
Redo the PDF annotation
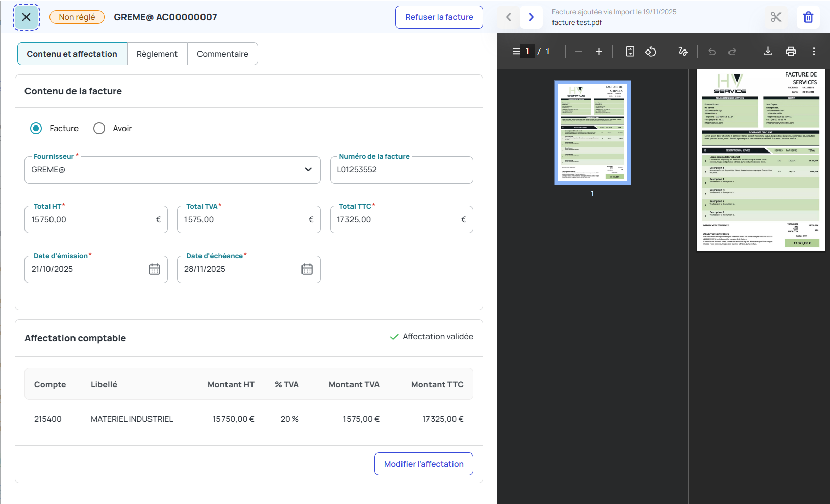coord(732,51)
